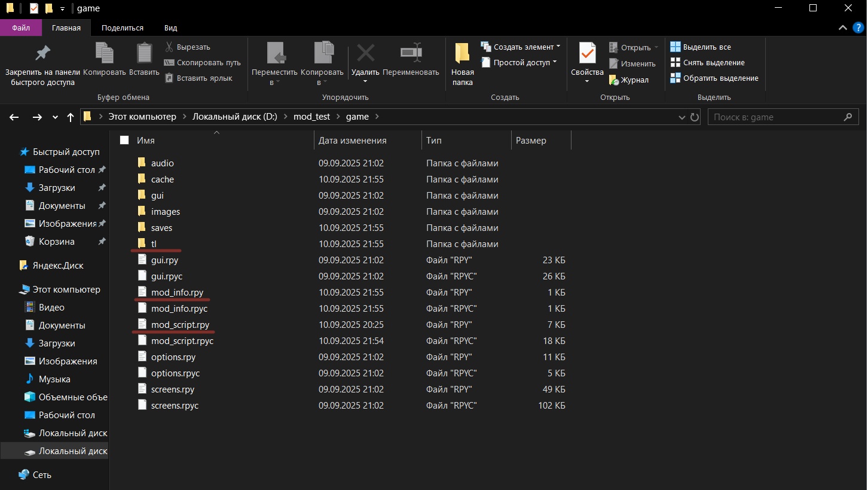Click mod_test in the address breadcrumb
The height and width of the screenshot is (490, 868).
[311, 117]
